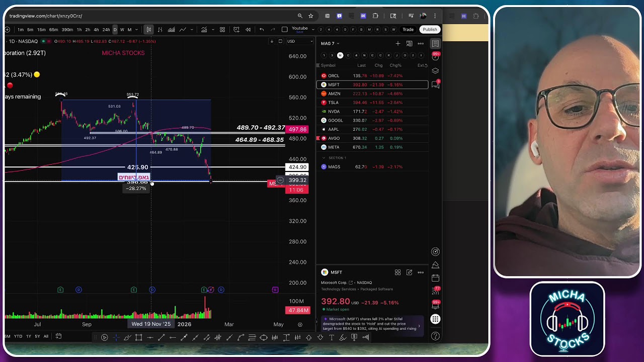Screen dimensions: 644x362
Task: Click the Publish button
Action: pyautogui.click(x=430, y=30)
